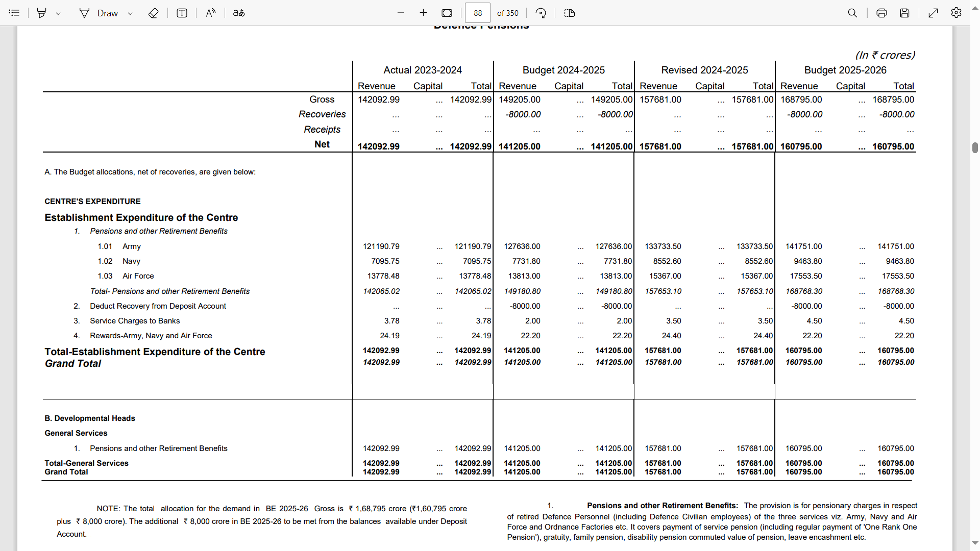The width and height of the screenshot is (980, 551).
Task: Click 'B. Developmental Heads' heading
Action: 90,418
